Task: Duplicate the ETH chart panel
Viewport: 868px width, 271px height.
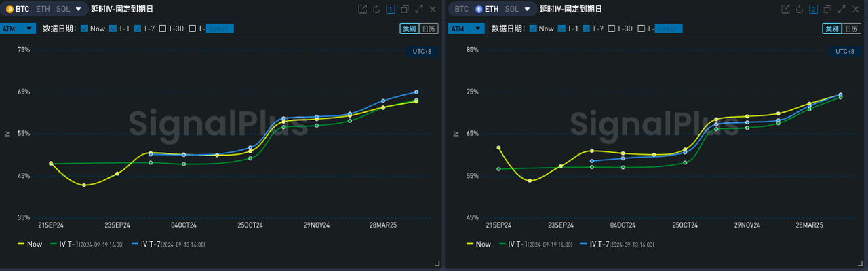Action: point(827,10)
